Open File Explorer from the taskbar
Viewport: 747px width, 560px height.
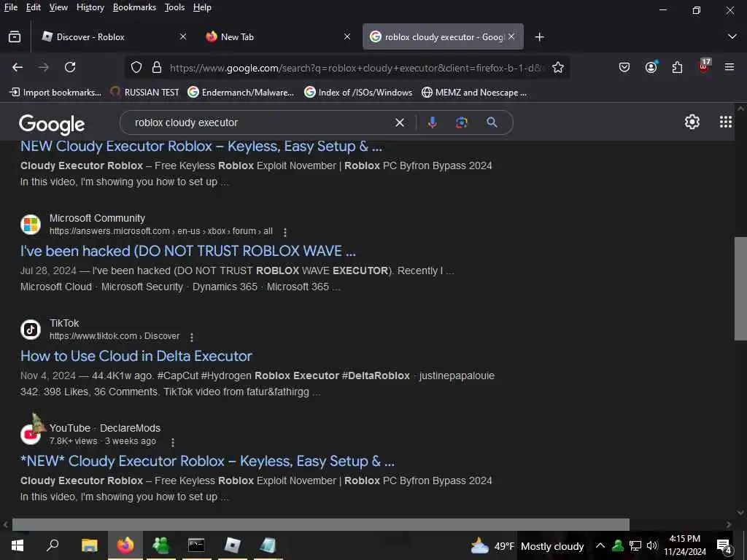point(89,545)
